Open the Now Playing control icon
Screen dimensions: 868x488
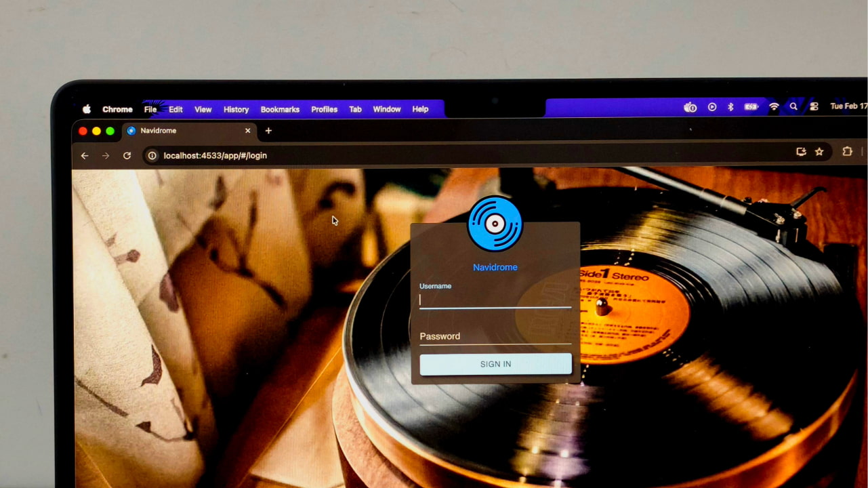pyautogui.click(x=711, y=106)
